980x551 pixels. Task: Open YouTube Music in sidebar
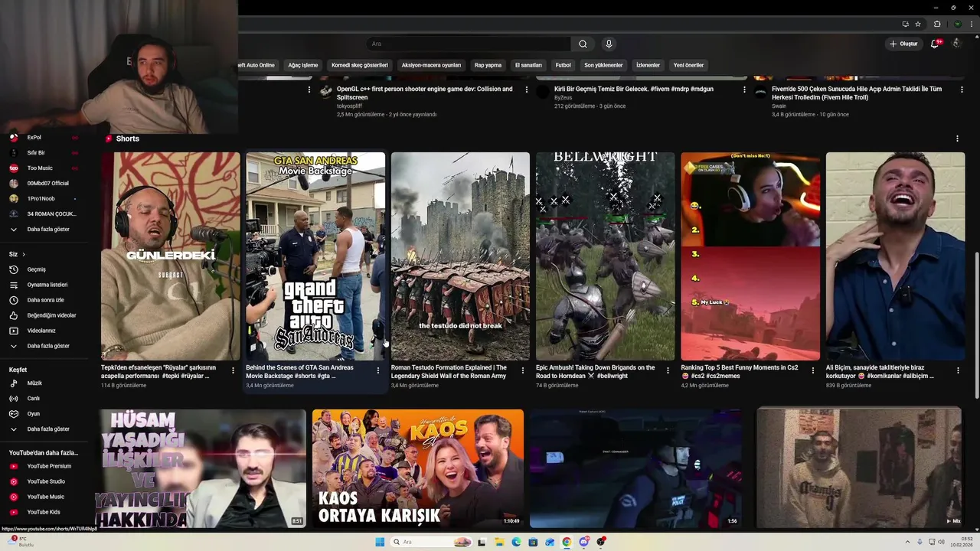pyautogui.click(x=47, y=497)
